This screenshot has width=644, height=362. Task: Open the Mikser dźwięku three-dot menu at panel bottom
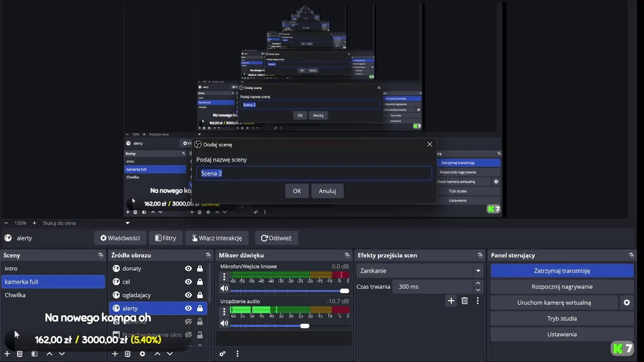pos(237,354)
